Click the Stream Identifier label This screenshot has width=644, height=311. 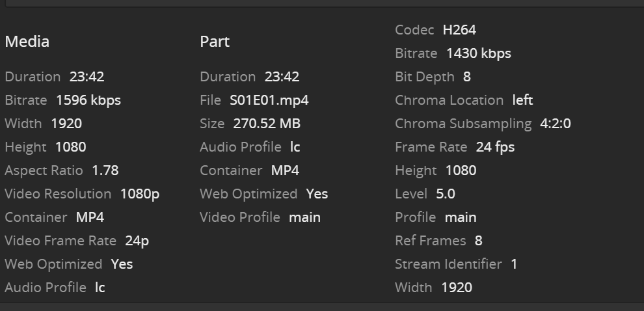point(448,264)
